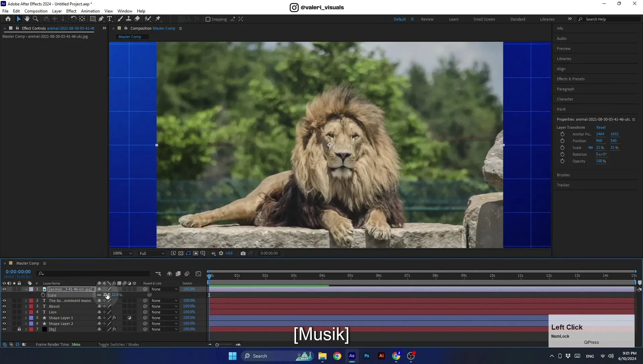Enable Motion Blur for timeline
Image resolution: width=643 pixels, height=364 pixels.
pyautogui.click(x=187, y=274)
